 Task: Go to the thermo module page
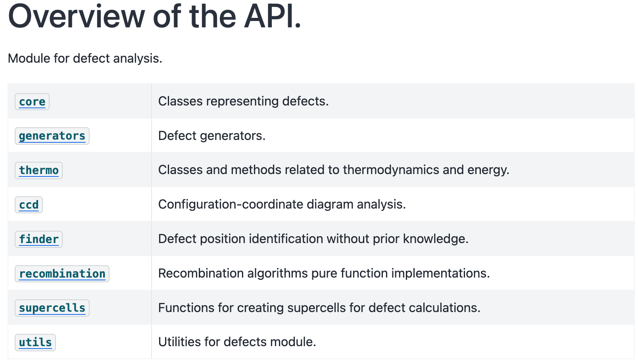point(39,171)
